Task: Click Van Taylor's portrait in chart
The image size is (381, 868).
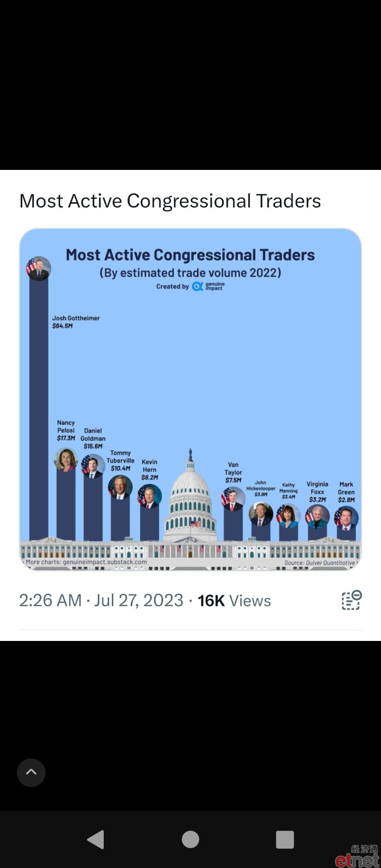Action: point(233,499)
